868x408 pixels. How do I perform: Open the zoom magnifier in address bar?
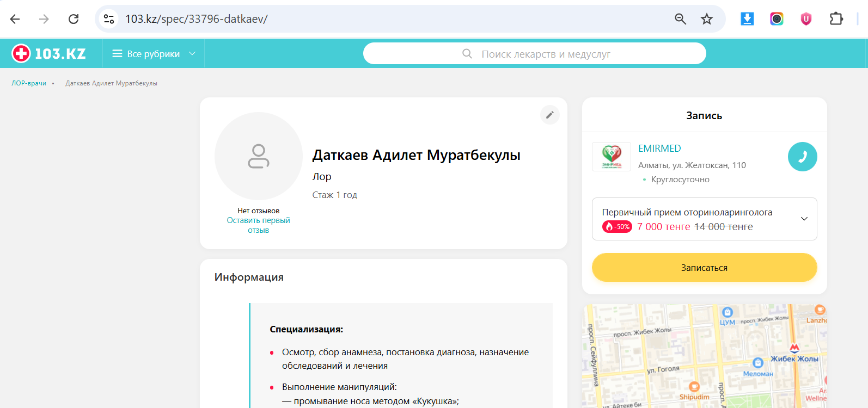click(x=680, y=19)
